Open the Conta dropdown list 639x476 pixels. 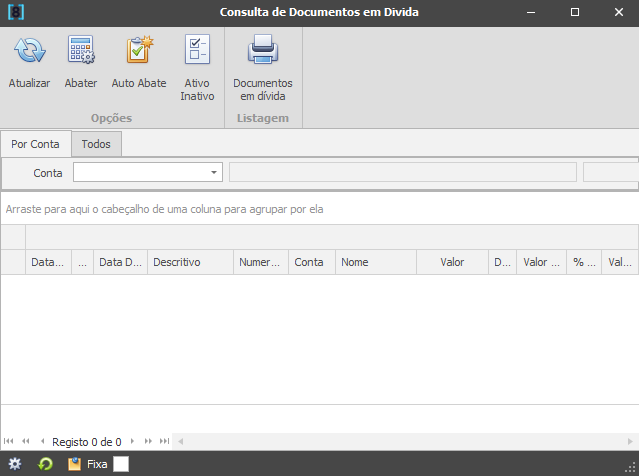pos(214,173)
